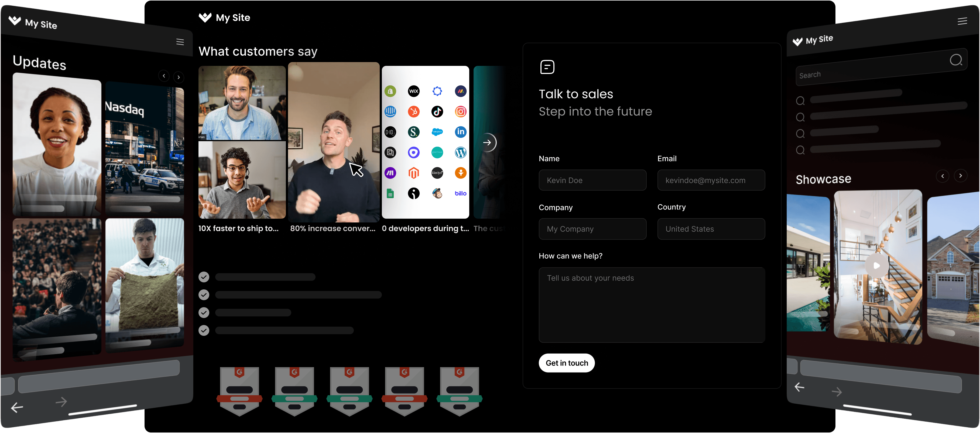This screenshot has width=980, height=433.
Task: Click the Get in touch button
Action: (x=567, y=363)
